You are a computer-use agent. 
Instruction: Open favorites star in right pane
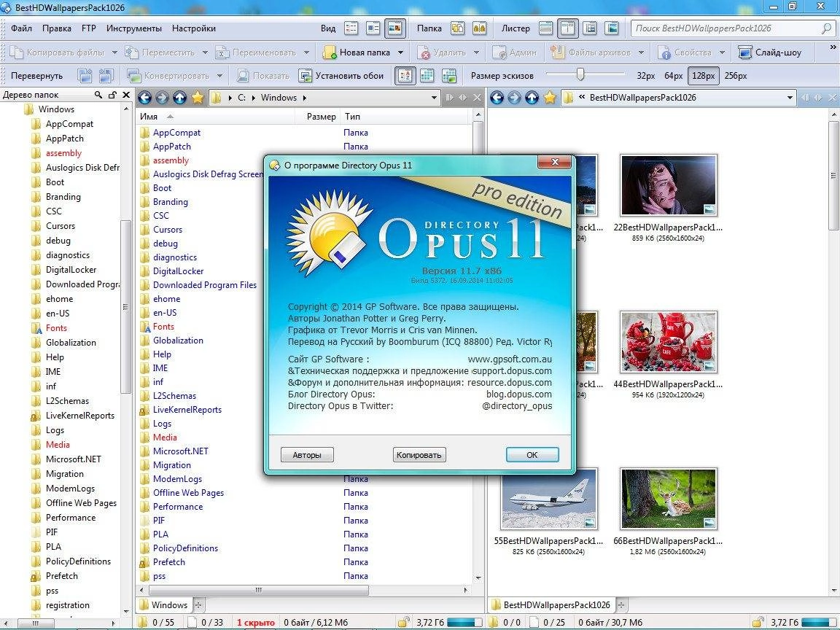click(550, 98)
